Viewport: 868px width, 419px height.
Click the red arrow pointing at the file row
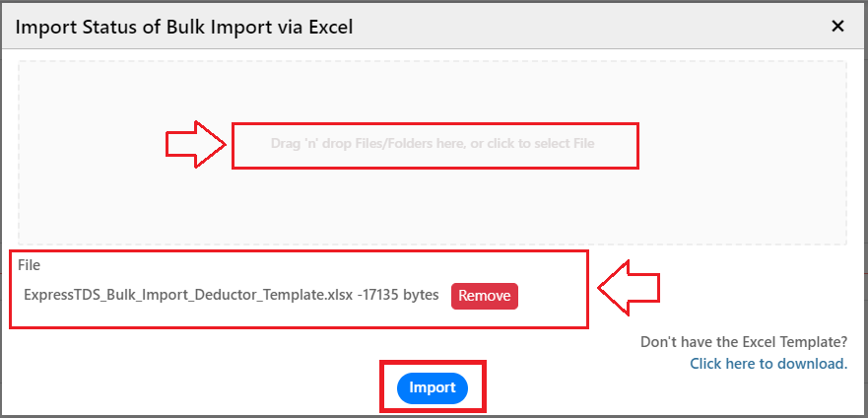[x=629, y=288]
